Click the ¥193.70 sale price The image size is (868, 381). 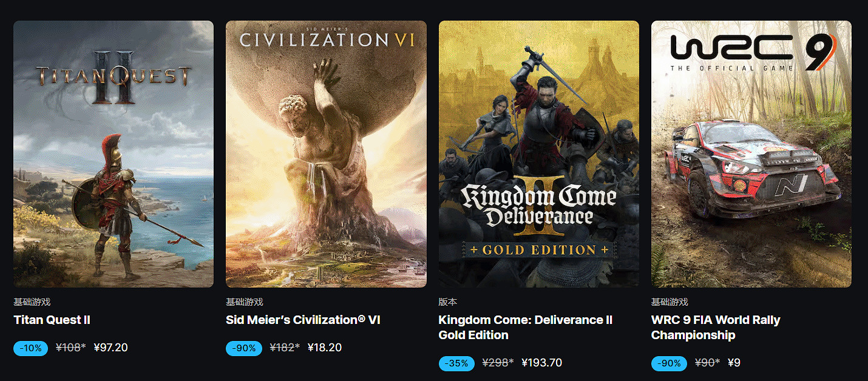click(x=541, y=363)
